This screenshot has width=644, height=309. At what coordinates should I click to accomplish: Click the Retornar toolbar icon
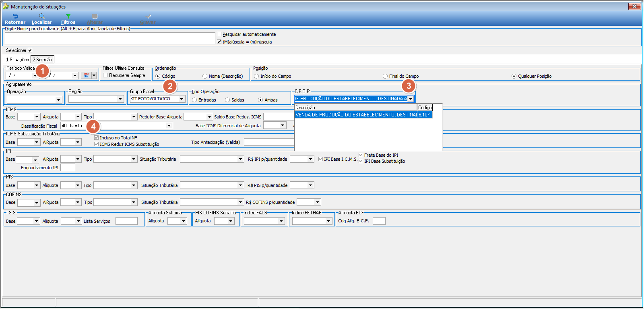[15, 17]
